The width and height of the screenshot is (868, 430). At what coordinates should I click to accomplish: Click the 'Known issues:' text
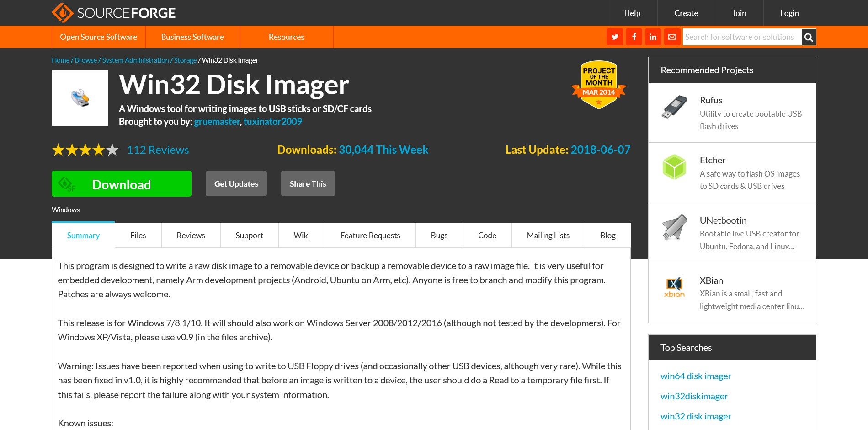85,423
